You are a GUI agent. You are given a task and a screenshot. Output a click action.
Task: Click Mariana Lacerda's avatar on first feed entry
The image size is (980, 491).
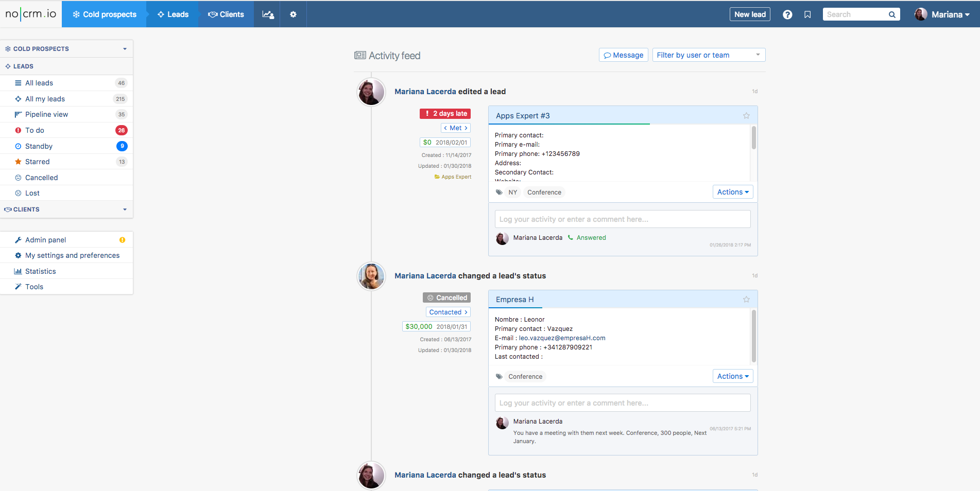[371, 92]
